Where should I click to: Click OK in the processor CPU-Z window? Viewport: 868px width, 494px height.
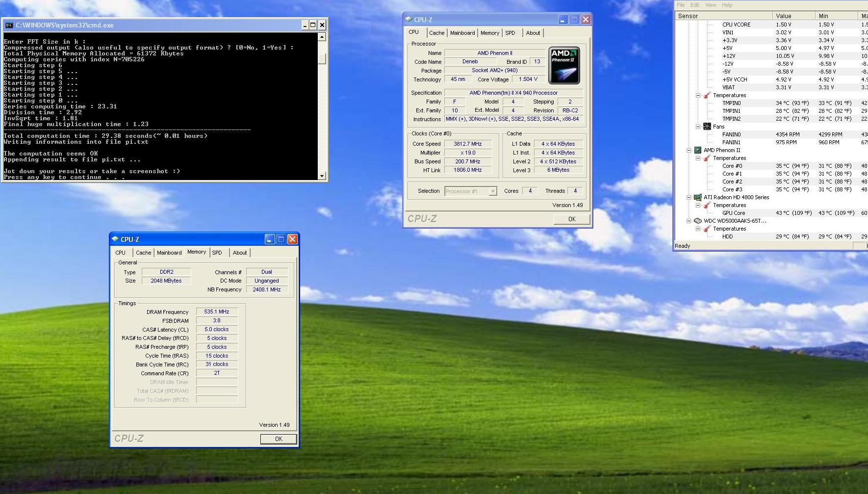coord(572,219)
